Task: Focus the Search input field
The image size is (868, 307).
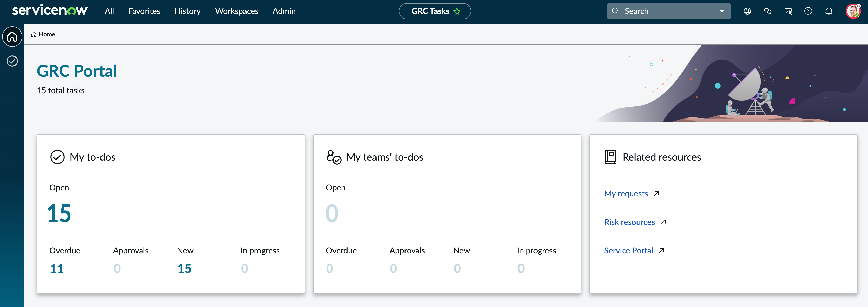Action: pyautogui.click(x=660, y=11)
